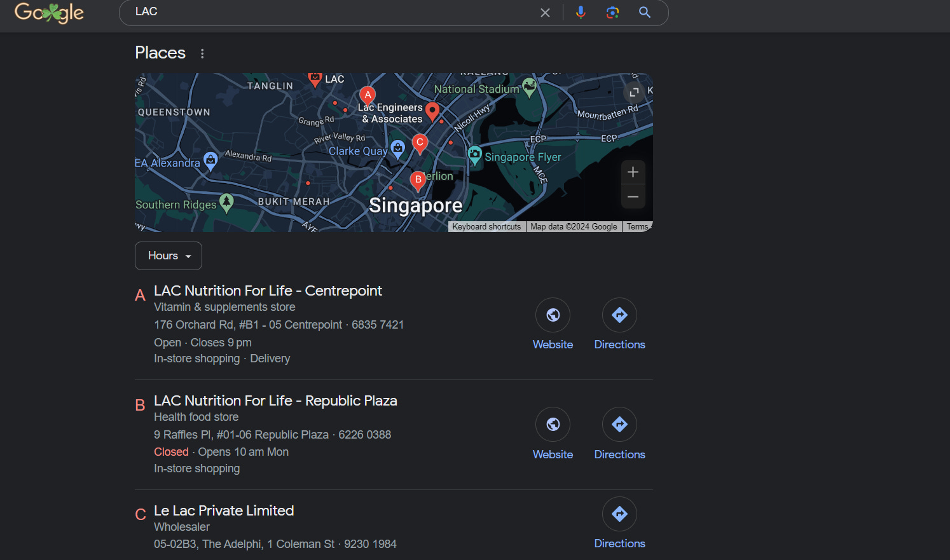Image resolution: width=950 pixels, height=560 pixels.
Task: Click address The Adelphi, 1 Coleman St
Action: [244, 544]
